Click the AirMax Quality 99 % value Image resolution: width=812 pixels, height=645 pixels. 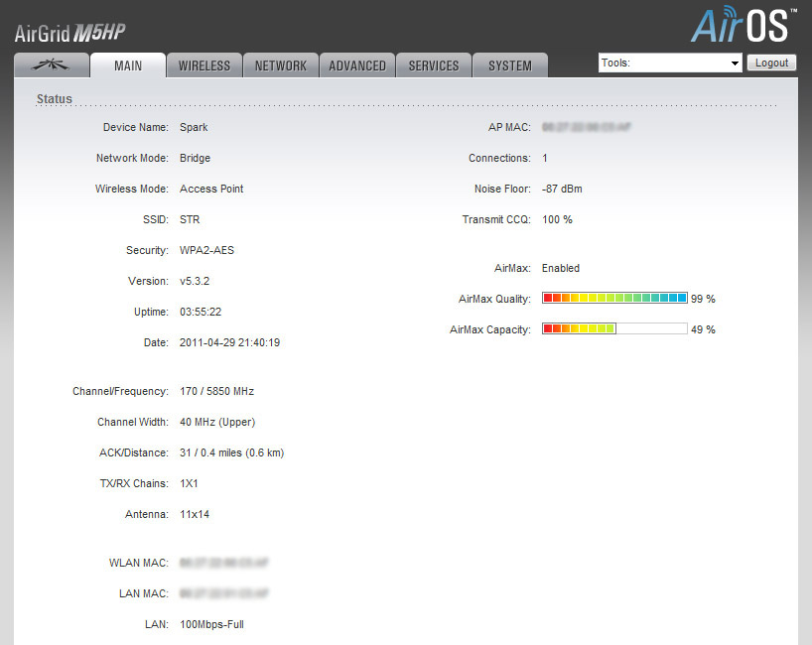pos(703,299)
